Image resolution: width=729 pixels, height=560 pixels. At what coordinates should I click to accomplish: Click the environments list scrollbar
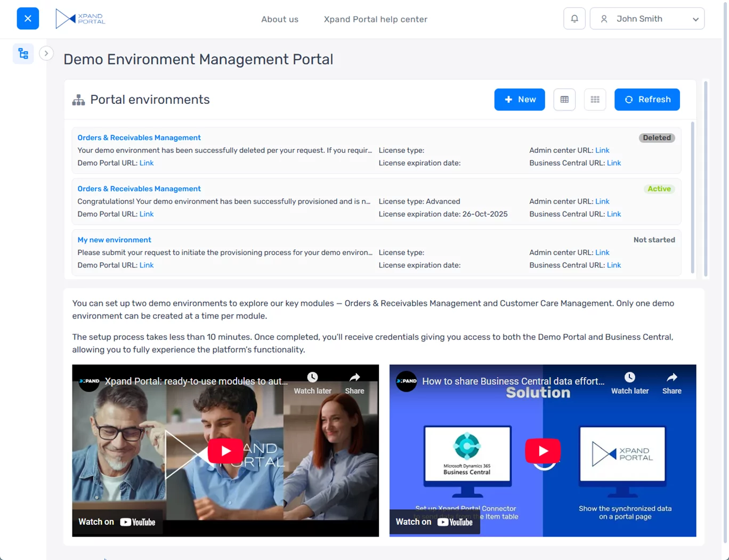(x=693, y=197)
